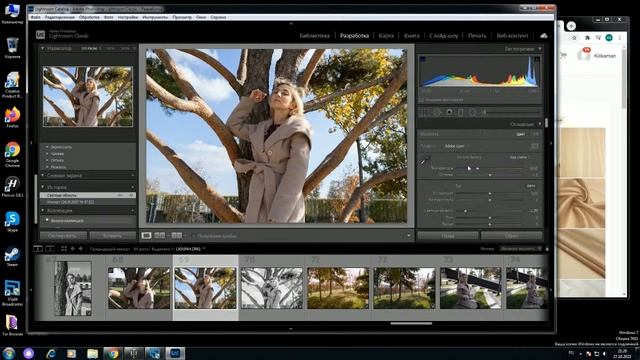The image size is (640, 360).
Task: Click the Lightroom taskbar icon
Action: click(x=175, y=353)
